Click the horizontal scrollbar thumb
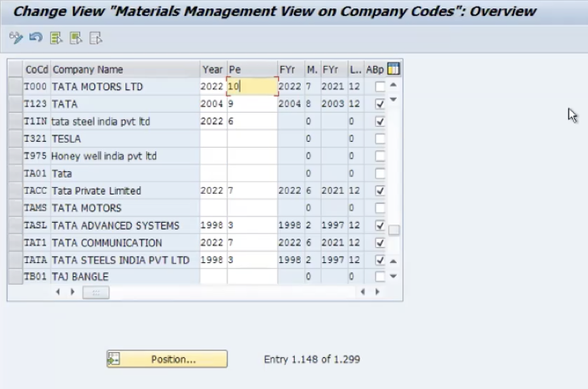588x389 pixels. (96, 292)
